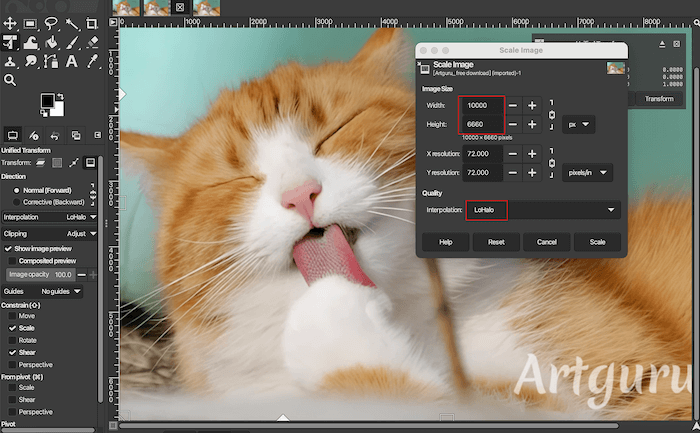Select the Crop tool
The image size is (700, 433).
pos(92,23)
